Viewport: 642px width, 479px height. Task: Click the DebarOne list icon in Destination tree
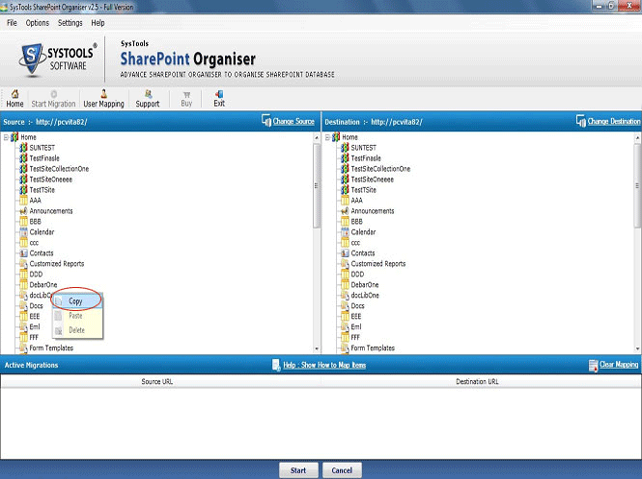coord(345,285)
